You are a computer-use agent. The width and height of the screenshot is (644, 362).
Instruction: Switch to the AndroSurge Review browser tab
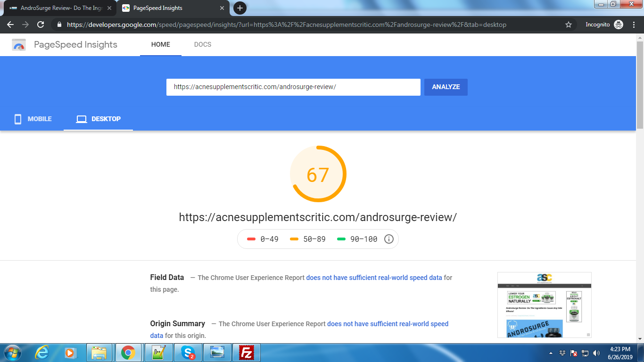(59, 8)
